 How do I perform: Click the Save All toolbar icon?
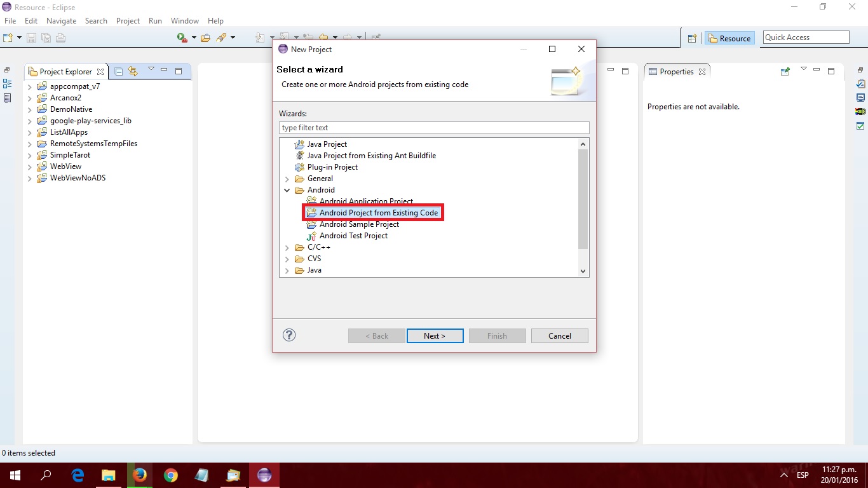46,37
